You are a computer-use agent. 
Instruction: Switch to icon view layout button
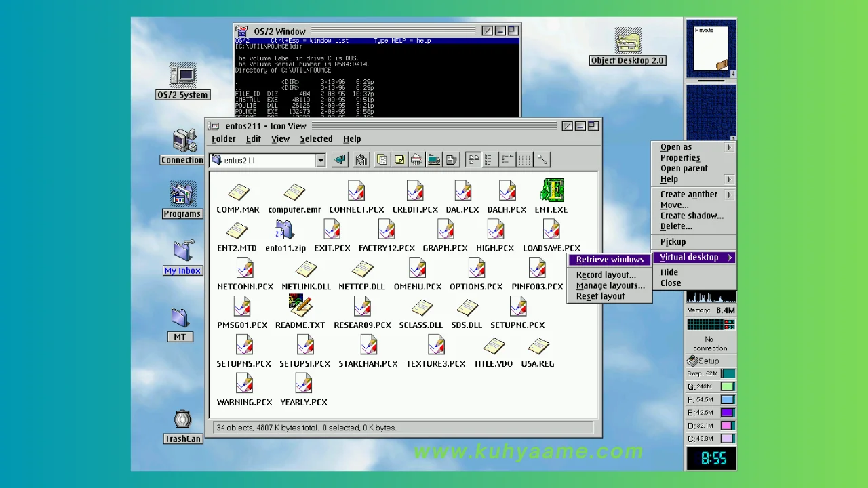pyautogui.click(x=473, y=160)
